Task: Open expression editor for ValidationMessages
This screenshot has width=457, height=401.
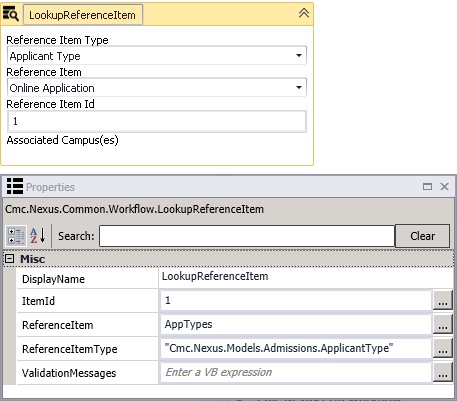Action: [442, 372]
